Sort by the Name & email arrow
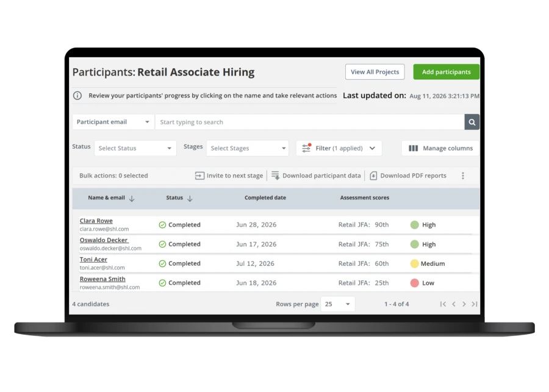Screen dimensions: 549x392 [132, 199]
